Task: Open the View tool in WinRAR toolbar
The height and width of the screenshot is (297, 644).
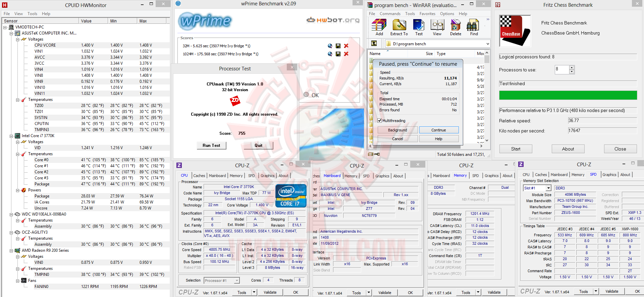Action: 437,25
